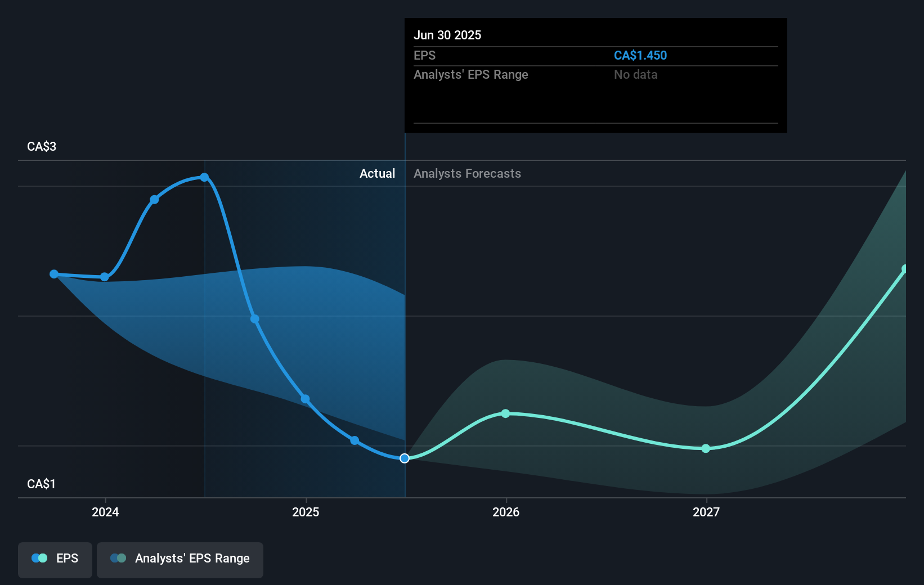Screen dimensions: 924x585
Task: Expand the Analysts Forecasts section header
Action: (x=467, y=173)
